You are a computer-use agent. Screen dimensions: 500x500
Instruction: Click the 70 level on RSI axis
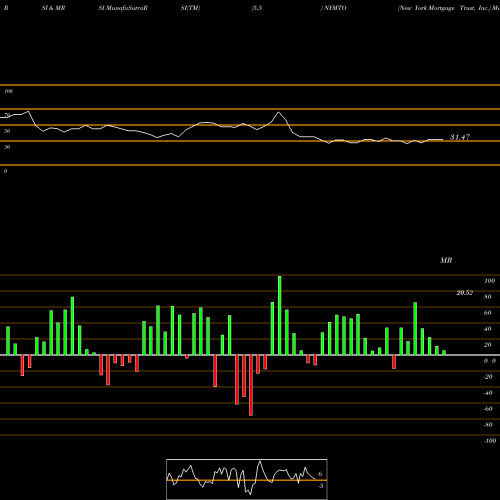pyautogui.click(x=7, y=115)
